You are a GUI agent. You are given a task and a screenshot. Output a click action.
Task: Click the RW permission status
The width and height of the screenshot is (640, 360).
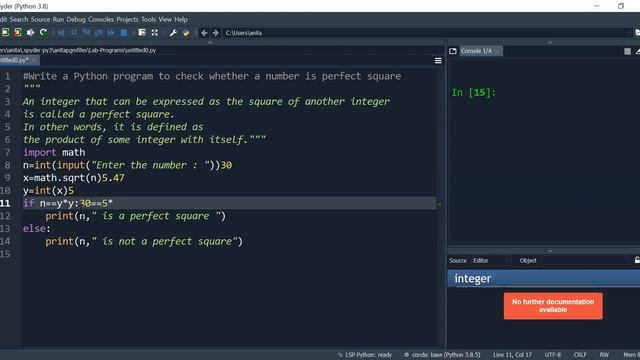point(604,355)
